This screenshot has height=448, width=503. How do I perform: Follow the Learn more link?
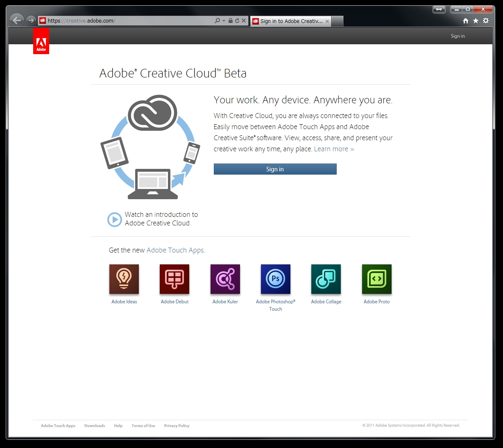click(x=333, y=149)
